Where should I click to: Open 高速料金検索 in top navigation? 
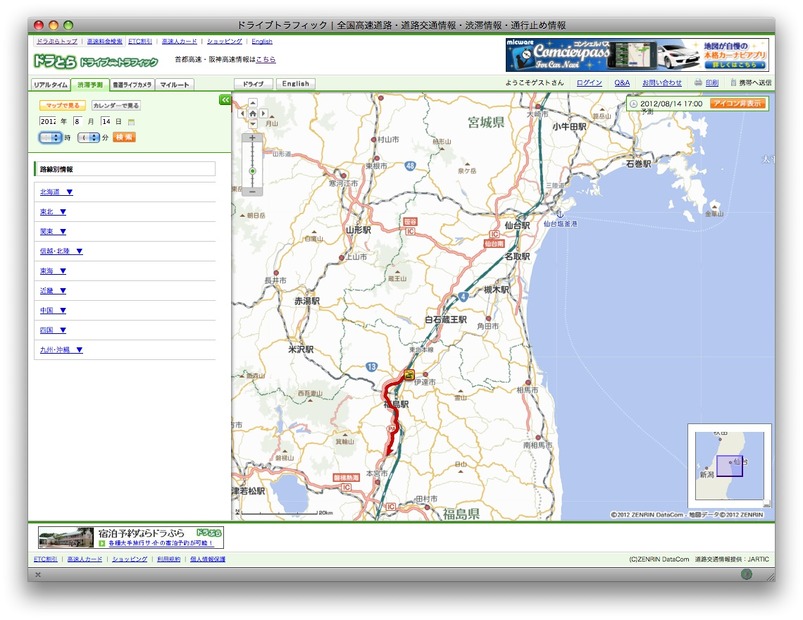tap(104, 41)
